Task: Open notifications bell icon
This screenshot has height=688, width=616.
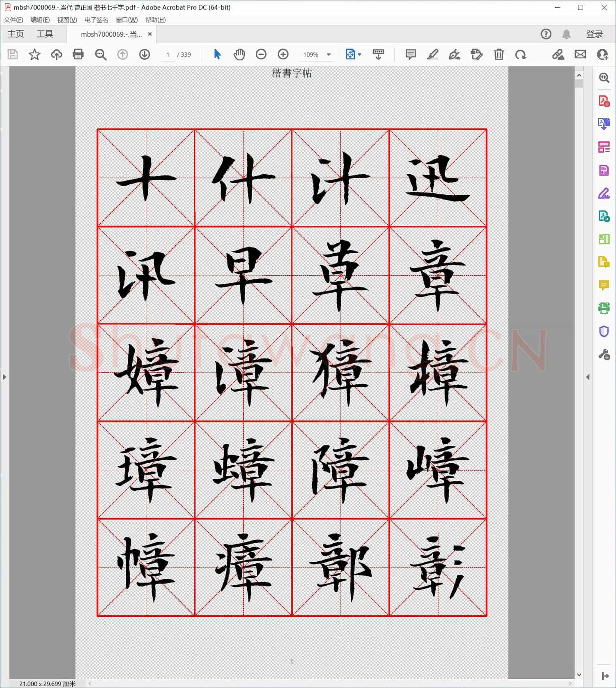Action: (566, 34)
